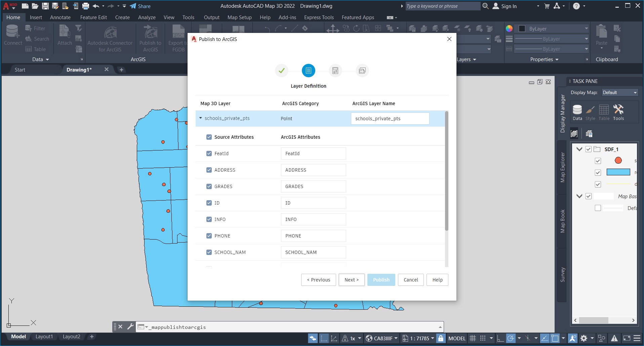Image resolution: width=644 pixels, height=346 pixels.
Task: Toggle the Source Attributes select-all checkbox
Action: (x=209, y=137)
